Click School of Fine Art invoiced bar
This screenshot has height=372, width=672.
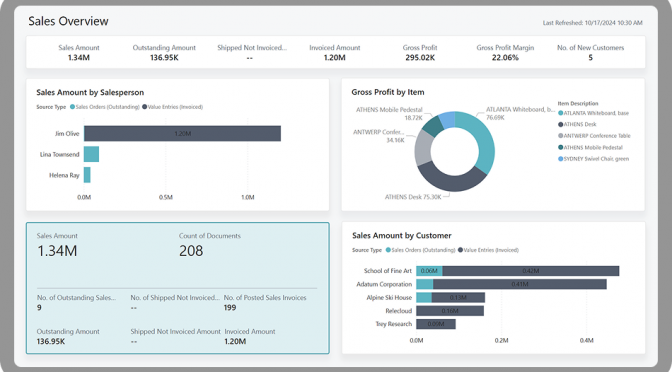click(531, 271)
